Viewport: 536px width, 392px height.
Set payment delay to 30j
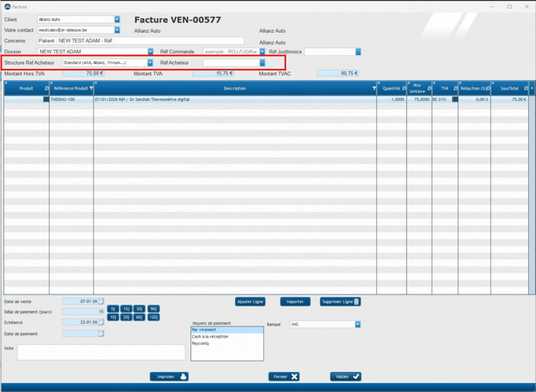pos(139,309)
